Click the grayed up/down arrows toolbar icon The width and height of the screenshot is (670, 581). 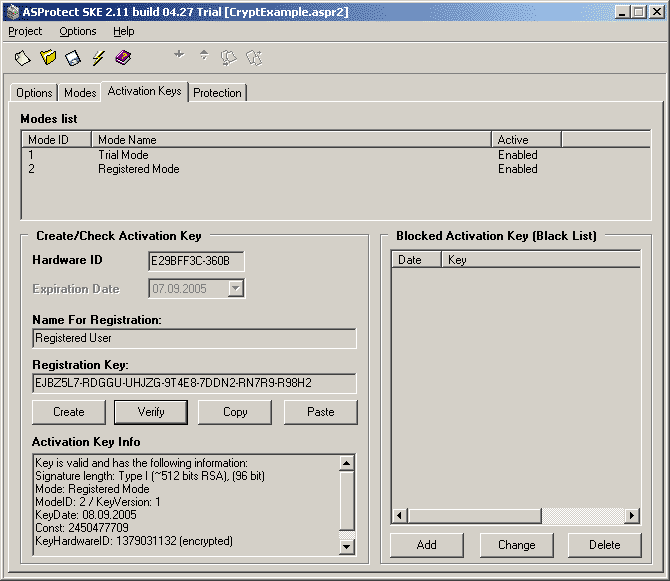pyautogui.click(x=204, y=55)
